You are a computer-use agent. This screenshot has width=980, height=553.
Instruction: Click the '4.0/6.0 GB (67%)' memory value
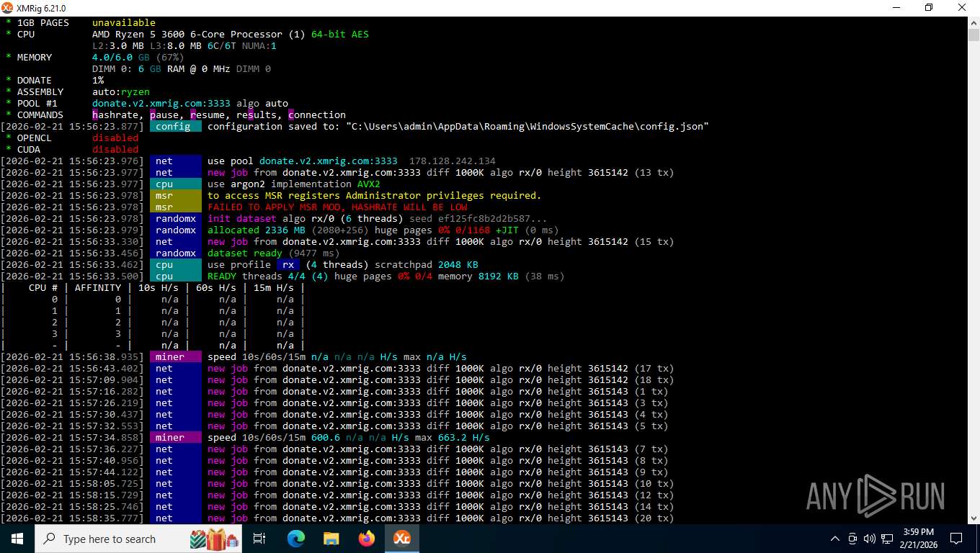pyautogui.click(x=138, y=57)
